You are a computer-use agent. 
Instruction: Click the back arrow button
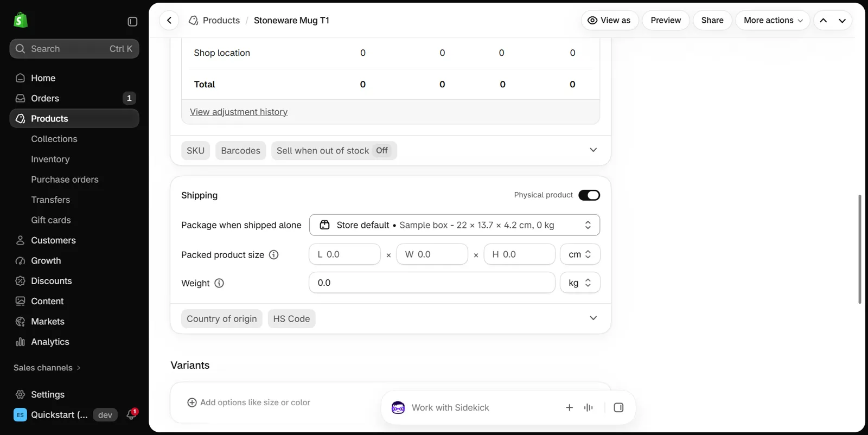[x=169, y=21]
